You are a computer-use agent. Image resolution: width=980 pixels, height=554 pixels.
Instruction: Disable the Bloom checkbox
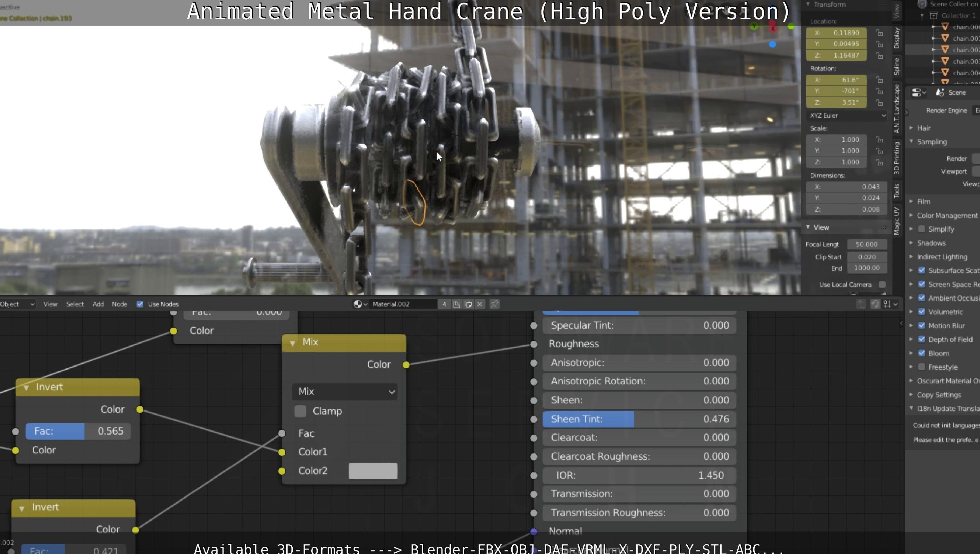(921, 353)
